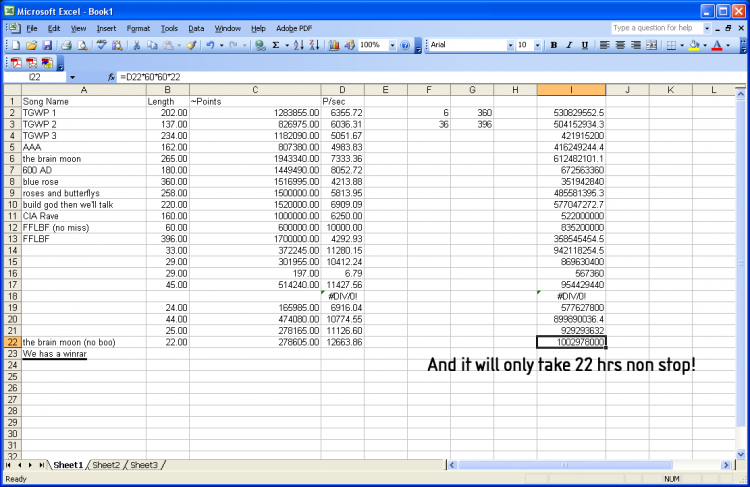Open the Data menu
This screenshot has height=487, width=750.
click(x=196, y=28)
